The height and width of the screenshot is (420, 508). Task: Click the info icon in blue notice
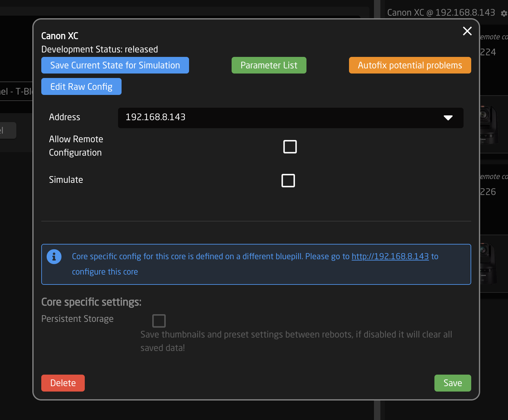pos(54,257)
